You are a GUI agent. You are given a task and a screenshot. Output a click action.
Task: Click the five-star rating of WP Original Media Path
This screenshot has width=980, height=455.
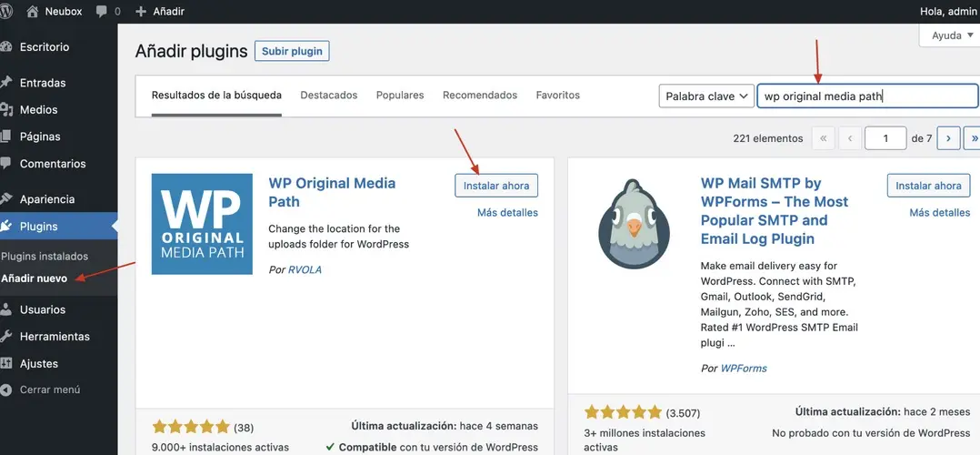tap(191, 428)
